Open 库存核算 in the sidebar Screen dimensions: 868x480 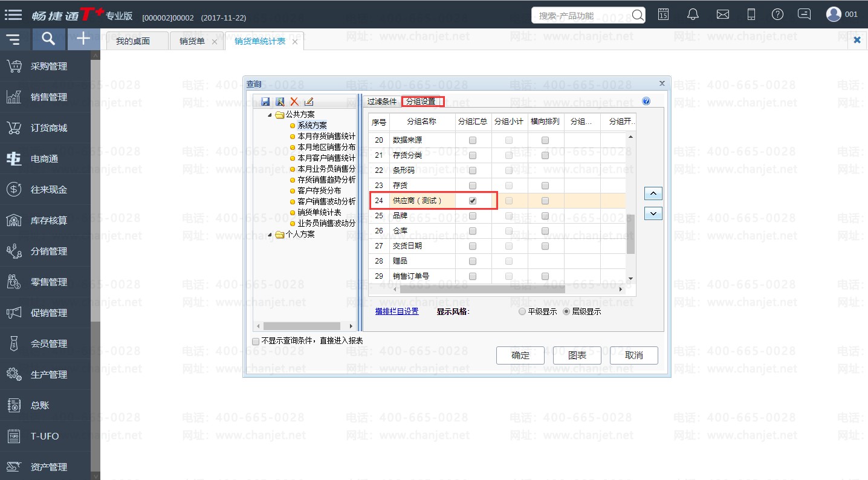45,221
